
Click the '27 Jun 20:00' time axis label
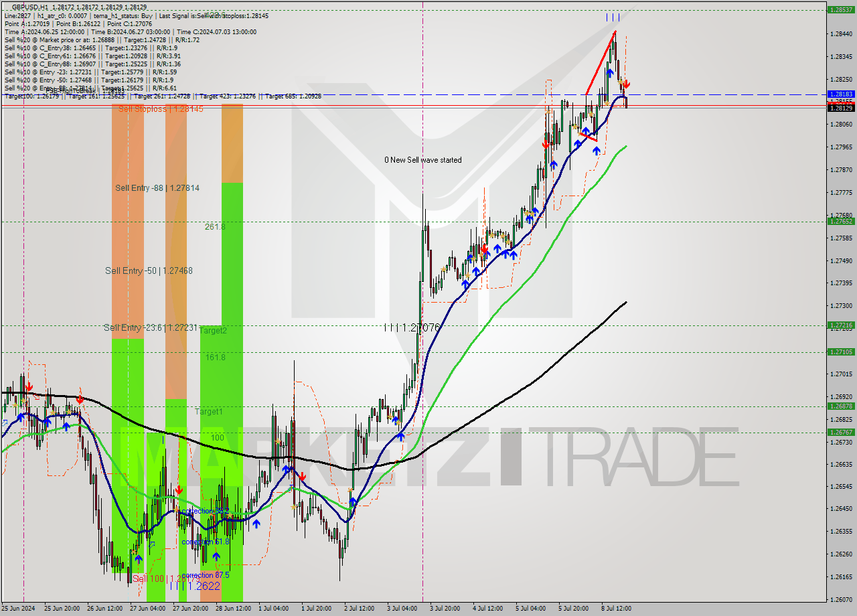[191, 609]
